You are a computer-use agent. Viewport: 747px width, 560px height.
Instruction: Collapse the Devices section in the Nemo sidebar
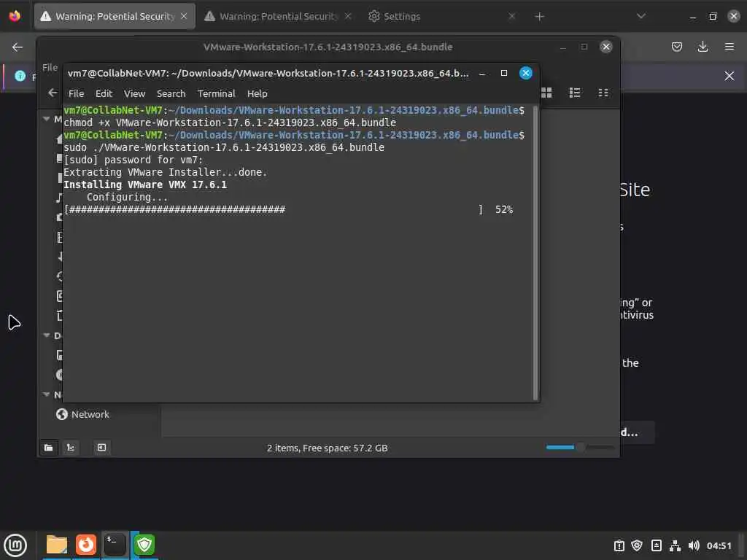click(47, 335)
